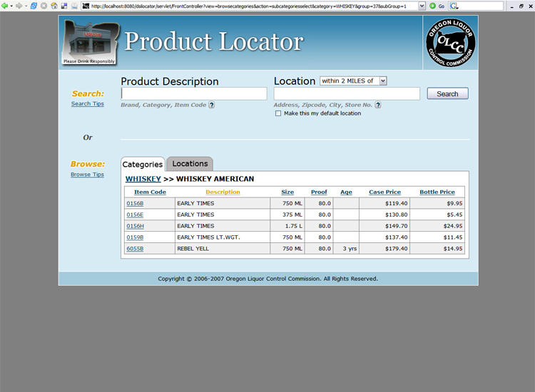Image resolution: width=535 pixels, height=392 pixels.
Task: Click the liquor store logo image
Action: [90, 42]
